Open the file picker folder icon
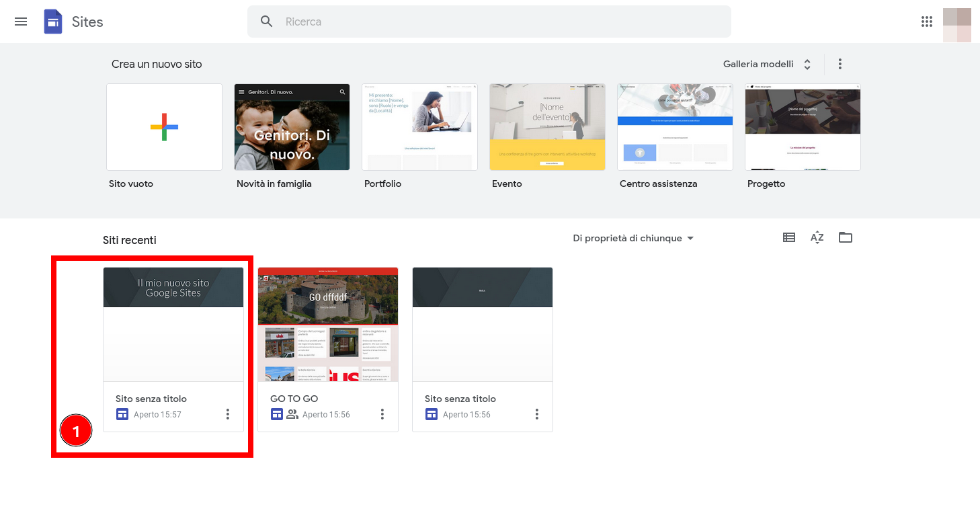The width and height of the screenshot is (980, 525). (x=846, y=237)
